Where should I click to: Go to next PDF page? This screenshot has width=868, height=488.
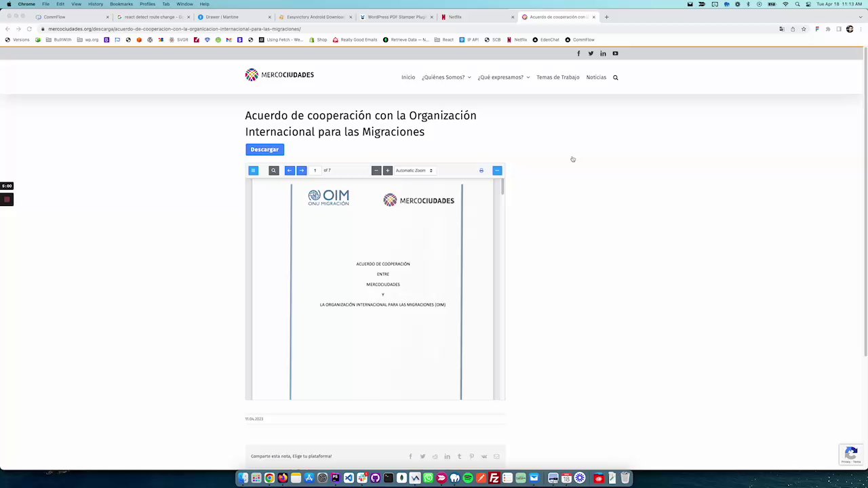tap(302, 170)
